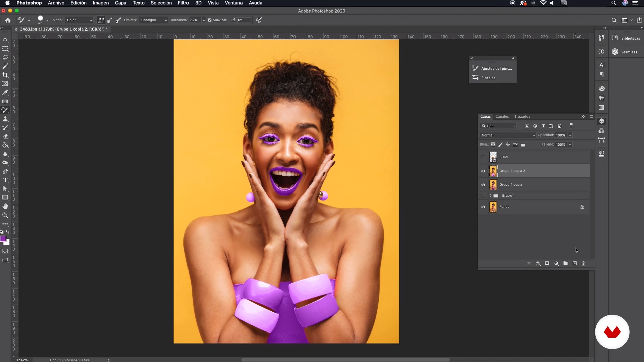Select the 3969 layer thumbnail
Screen dimensions: 644x362
click(x=493, y=157)
